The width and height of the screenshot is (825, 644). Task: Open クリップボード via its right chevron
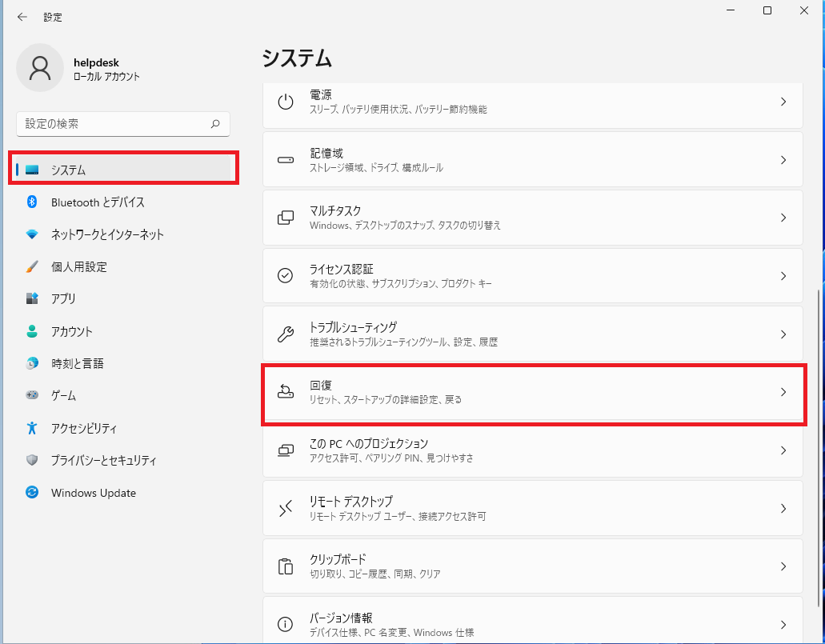pyautogui.click(x=783, y=566)
